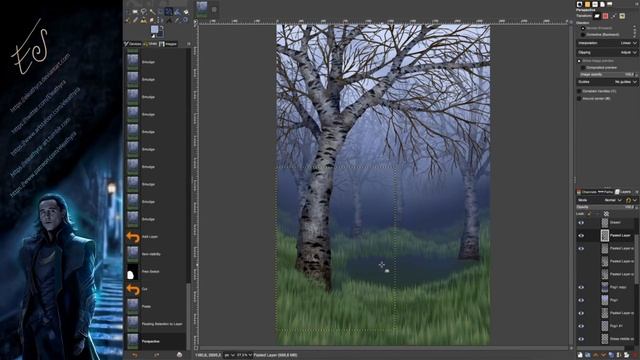The image size is (640, 360).
Task: Create a new layer group
Action: click(588, 355)
